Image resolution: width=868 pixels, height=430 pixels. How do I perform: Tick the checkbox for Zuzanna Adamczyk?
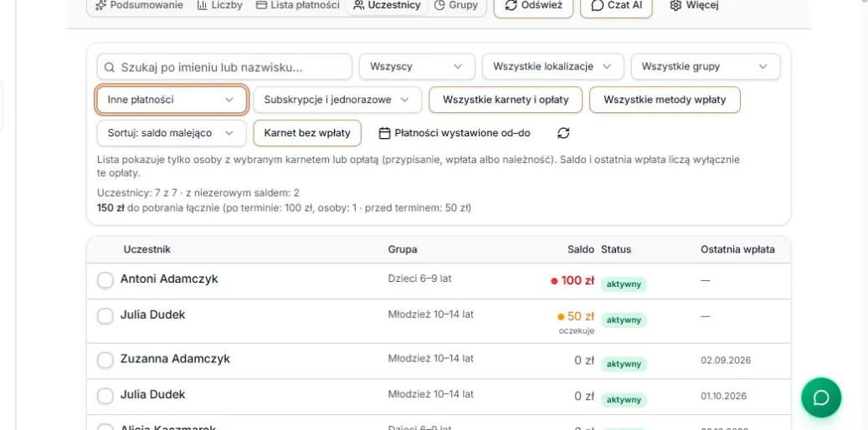pyautogui.click(x=105, y=361)
